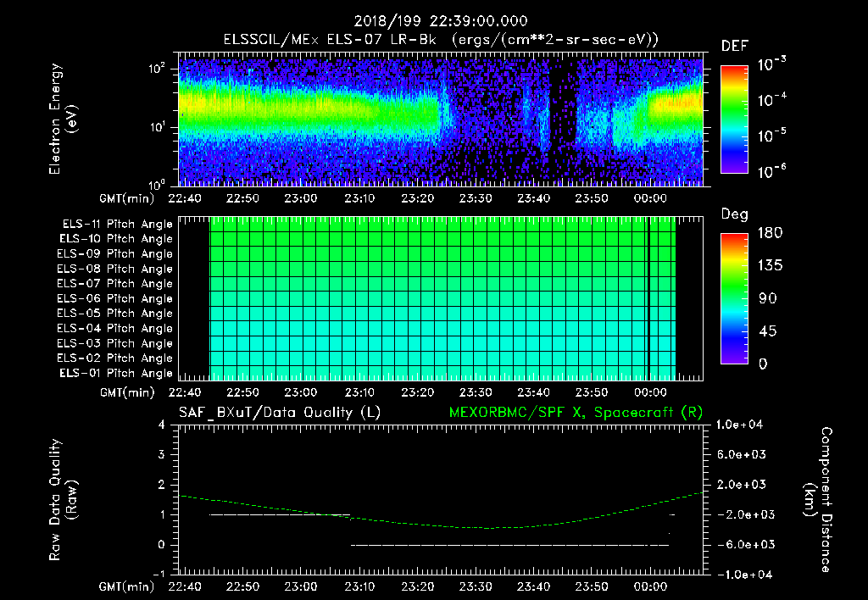Click the 23:00 tick label under pitch angle panel
Viewport: 868px width, 600px height.
click(301, 392)
